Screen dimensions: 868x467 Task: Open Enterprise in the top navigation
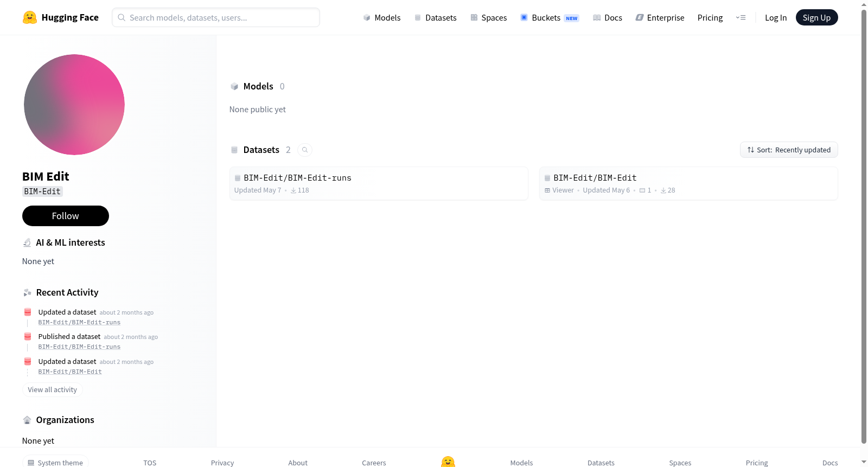click(x=660, y=18)
